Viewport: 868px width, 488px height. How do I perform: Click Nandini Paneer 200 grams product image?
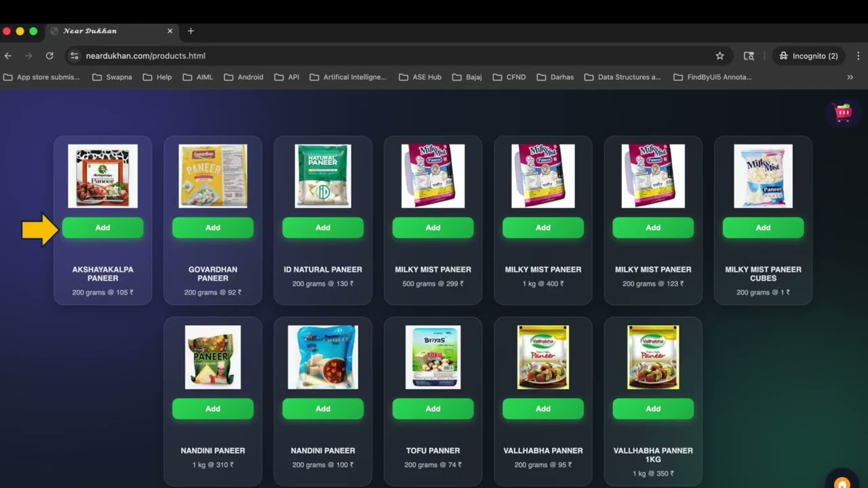pos(323,357)
